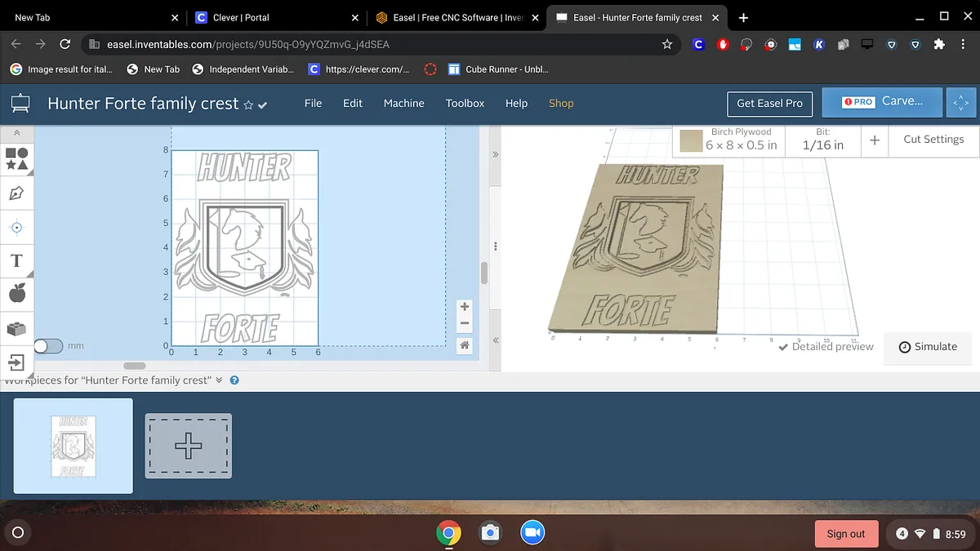
Task: Collapse the workpieces panel chevron
Action: coord(219,380)
